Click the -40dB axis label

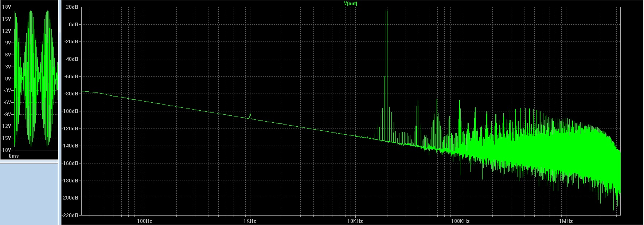(x=71, y=59)
